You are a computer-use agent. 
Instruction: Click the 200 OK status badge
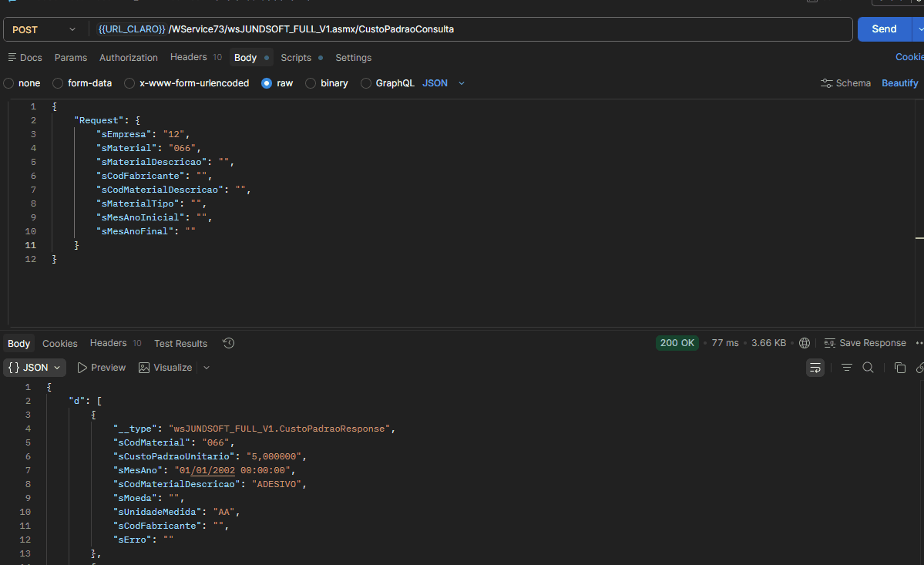(x=677, y=343)
